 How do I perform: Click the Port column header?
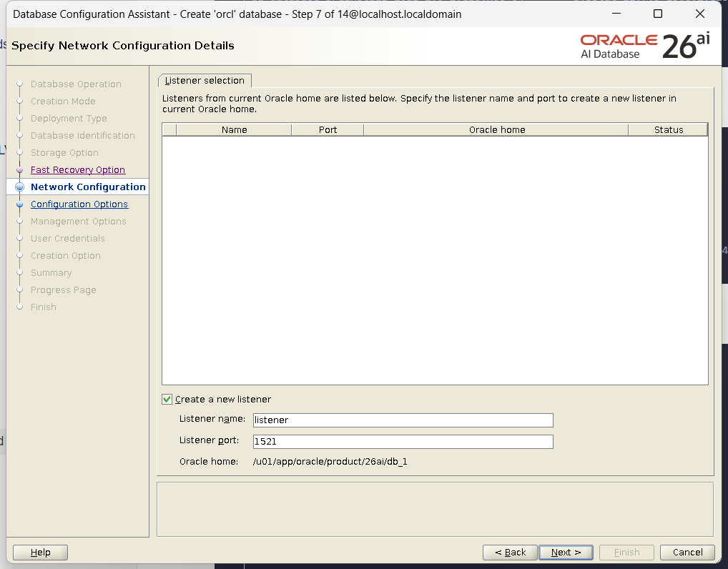coord(328,130)
